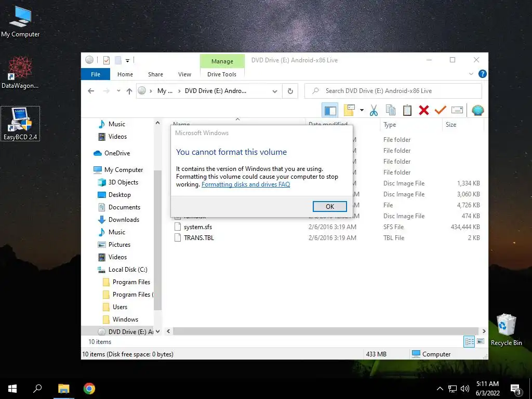Open the File menu tab
This screenshot has width=532, height=399.
click(96, 74)
